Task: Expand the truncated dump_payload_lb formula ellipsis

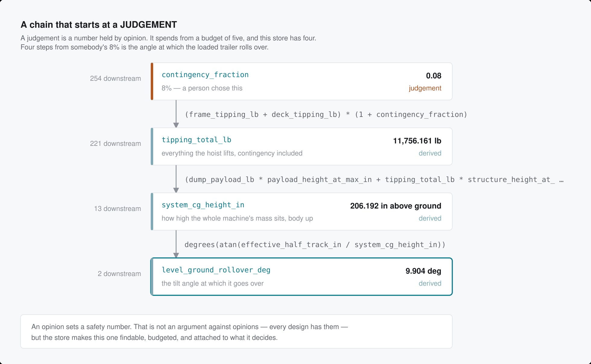Action: (x=561, y=180)
